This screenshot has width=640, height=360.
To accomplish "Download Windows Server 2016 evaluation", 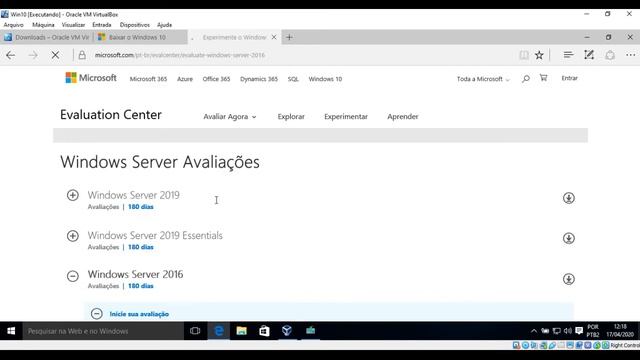I will tap(569, 279).
